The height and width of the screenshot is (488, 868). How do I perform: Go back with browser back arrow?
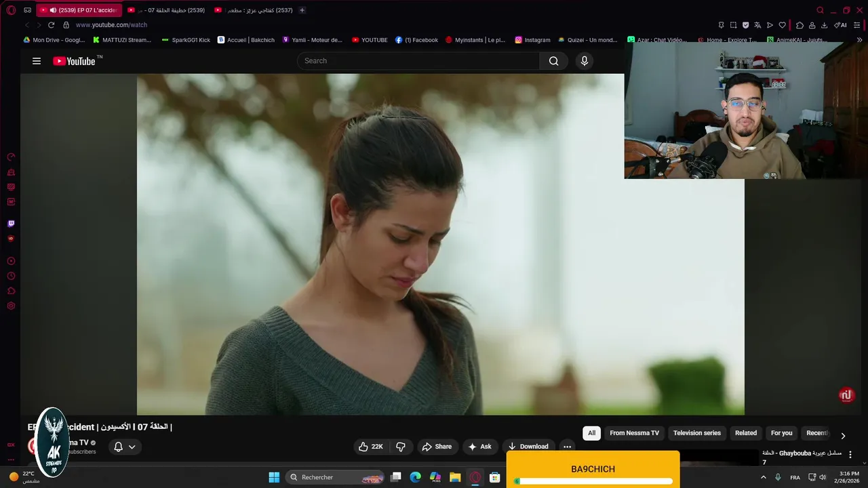click(27, 25)
